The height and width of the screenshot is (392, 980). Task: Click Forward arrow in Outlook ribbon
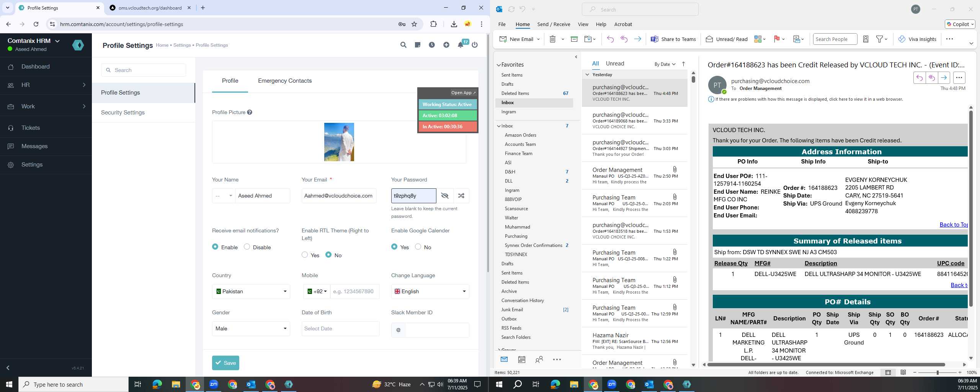coord(637,39)
